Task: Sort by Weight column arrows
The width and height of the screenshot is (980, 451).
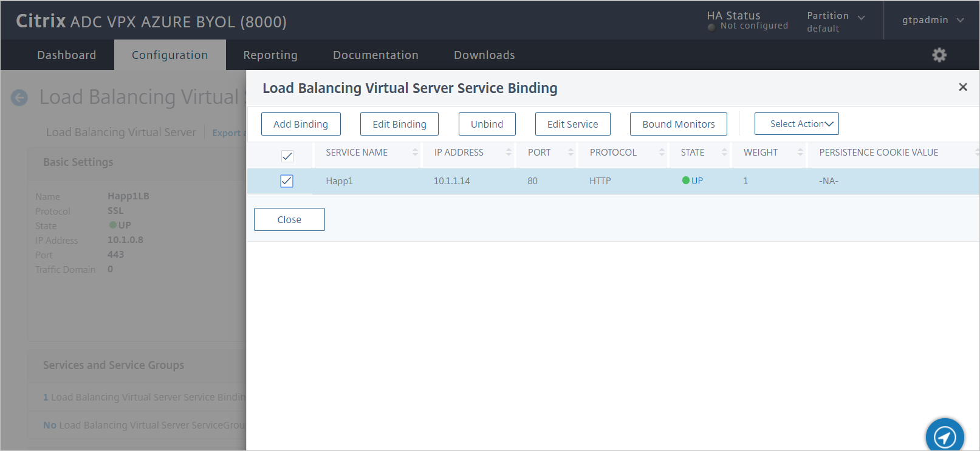Action: 800,153
